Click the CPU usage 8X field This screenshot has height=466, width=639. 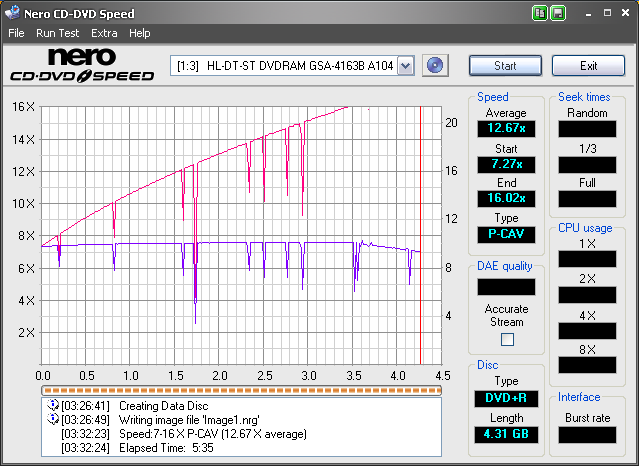click(587, 365)
